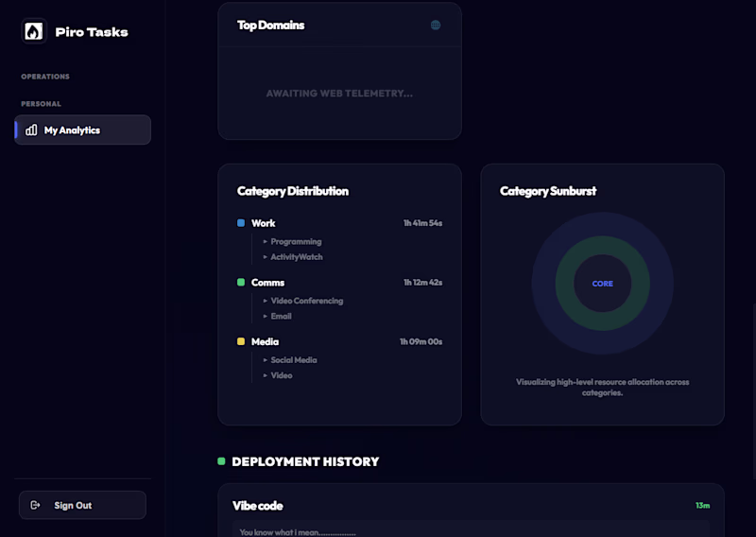Click the Sign Out button
This screenshot has width=756, height=537.
click(82, 505)
